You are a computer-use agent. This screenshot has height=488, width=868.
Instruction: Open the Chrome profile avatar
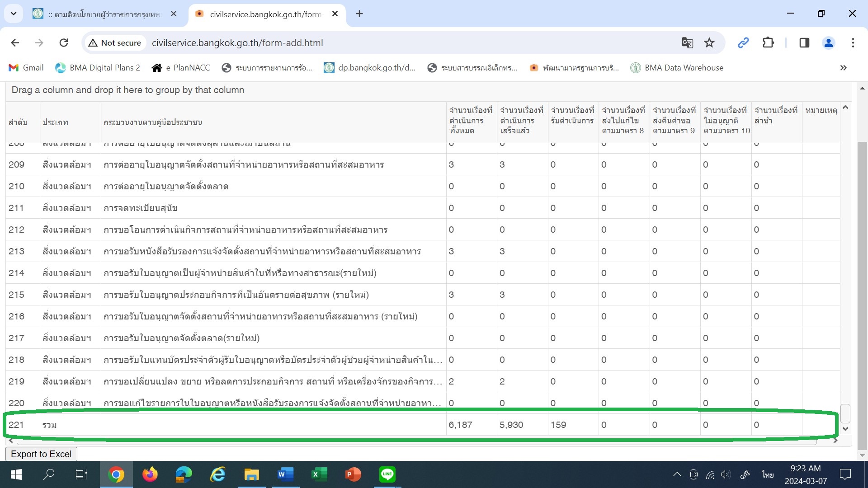(828, 43)
